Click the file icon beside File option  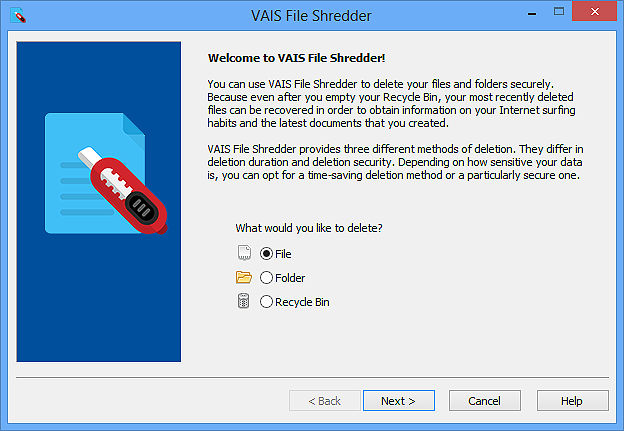point(244,253)
